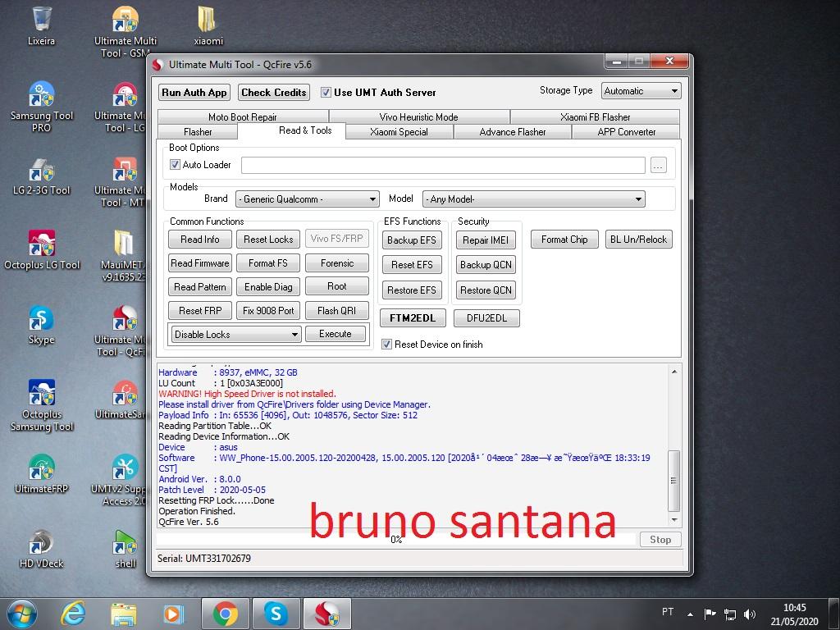
Task: Open the xiaomi folder on desktop
Action: click(x=208, y=25)
